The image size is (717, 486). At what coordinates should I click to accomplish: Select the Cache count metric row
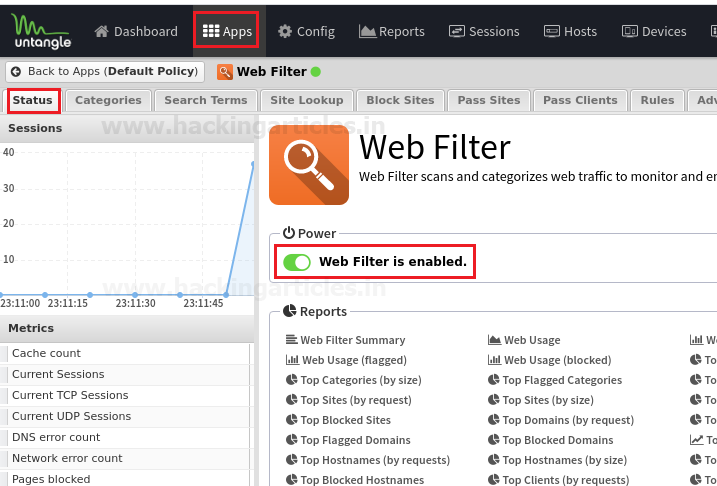[x=125, y=353]
